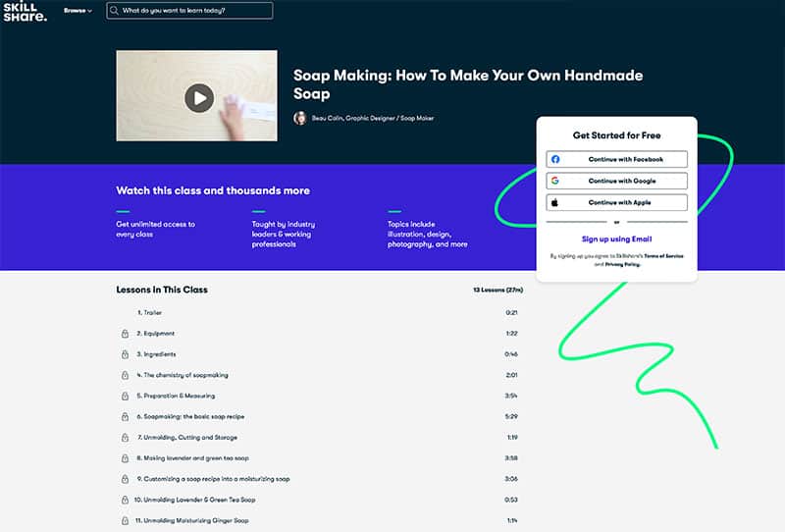Image resolution: width=785 pixels, height=532 pixels.
Task: Click lock icon beside Customizing a soap recipe
Action: (x=126, y=479)
